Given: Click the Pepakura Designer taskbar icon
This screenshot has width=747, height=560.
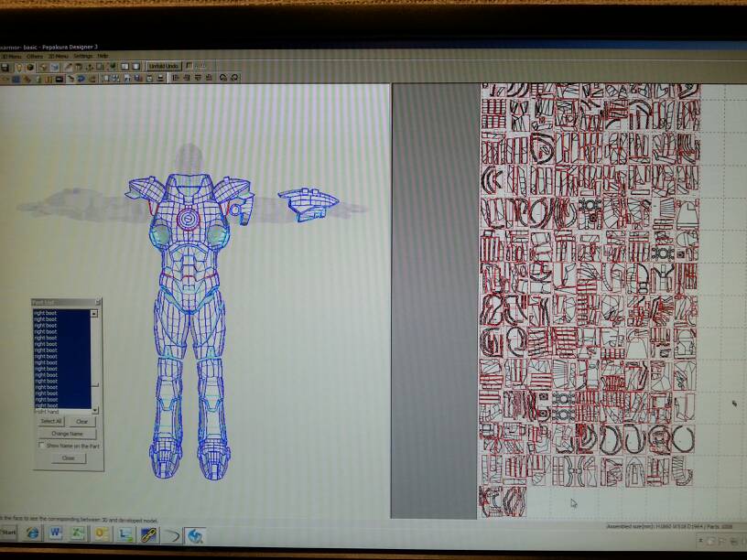Looking at the screenshot, I should coord(195,536).
